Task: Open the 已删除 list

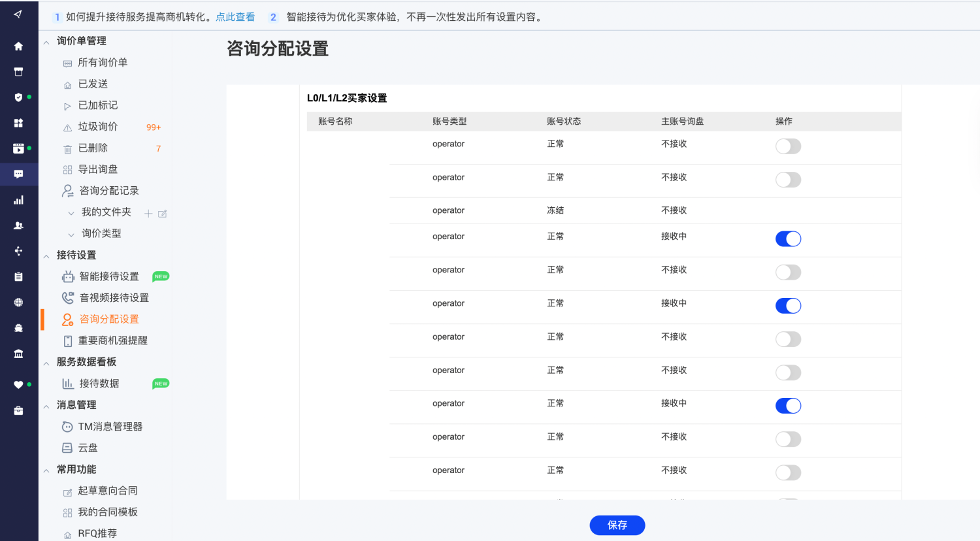Action: pyautogui.click(x=93, y=148)
